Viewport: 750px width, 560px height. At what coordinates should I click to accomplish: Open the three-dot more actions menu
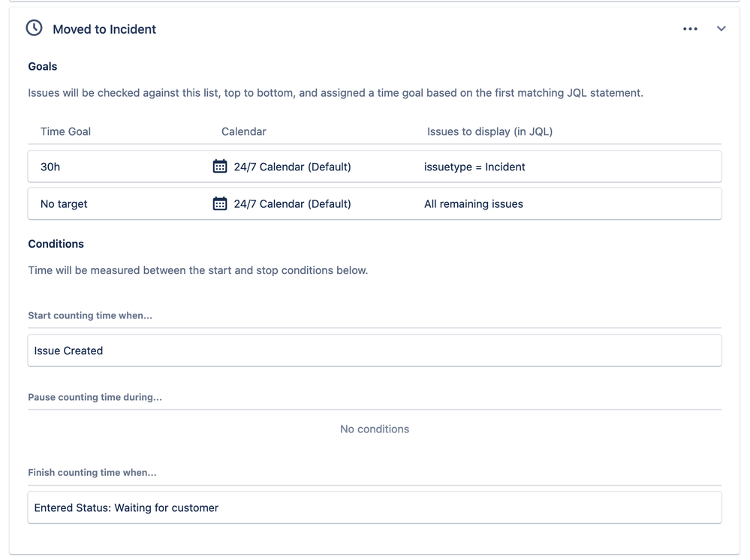690,29
